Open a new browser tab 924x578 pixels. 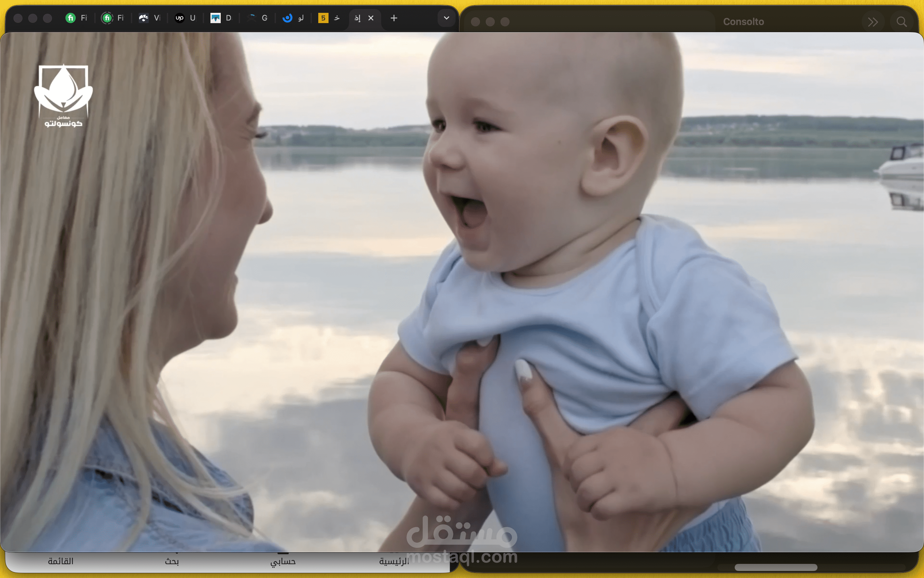(394, 18)
